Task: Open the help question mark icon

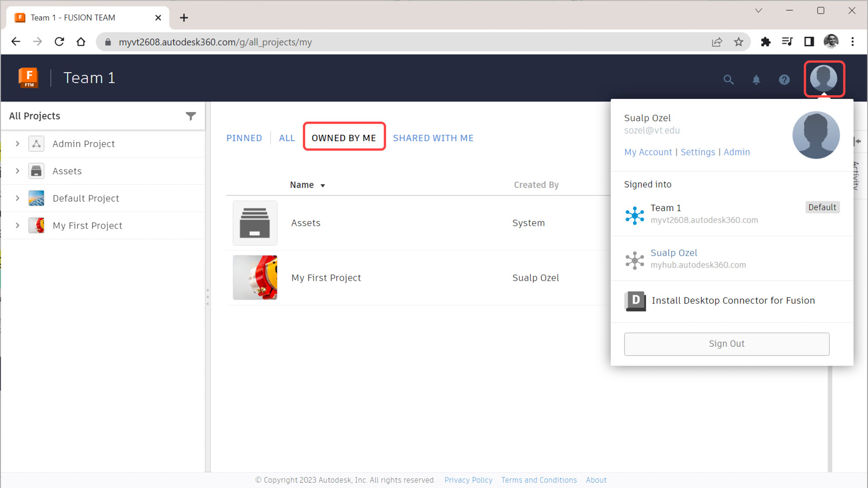Action: [784, 79]
